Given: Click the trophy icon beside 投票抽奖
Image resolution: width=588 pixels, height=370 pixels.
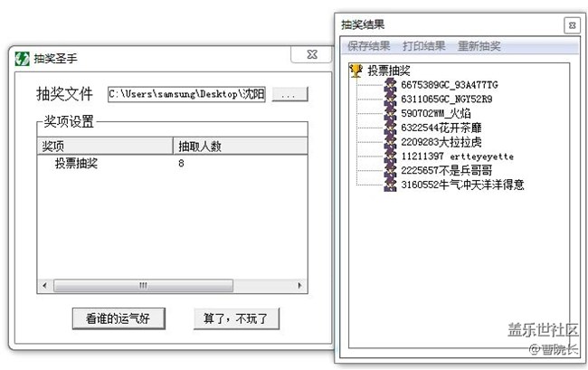Looking at the screenshot, I should pos(356,71).
